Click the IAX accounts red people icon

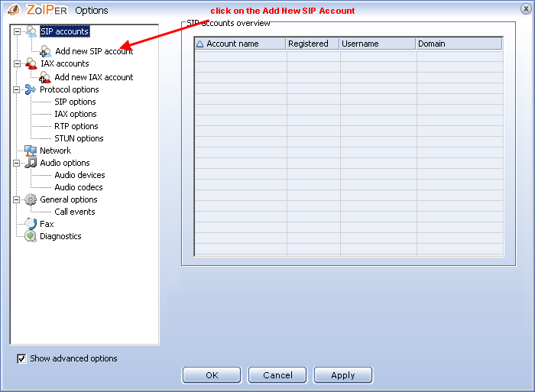[31, 63]
